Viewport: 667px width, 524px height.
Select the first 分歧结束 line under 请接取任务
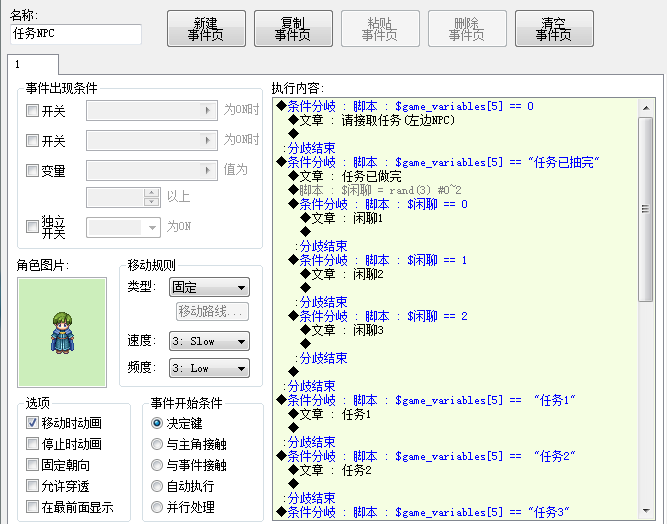click(309, 148)
